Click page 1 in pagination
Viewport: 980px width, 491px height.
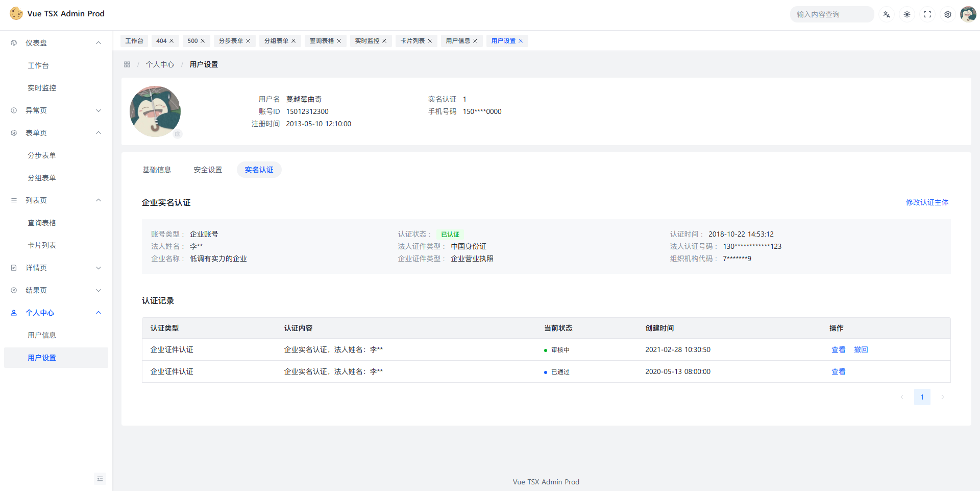click(x=922, y=397)
